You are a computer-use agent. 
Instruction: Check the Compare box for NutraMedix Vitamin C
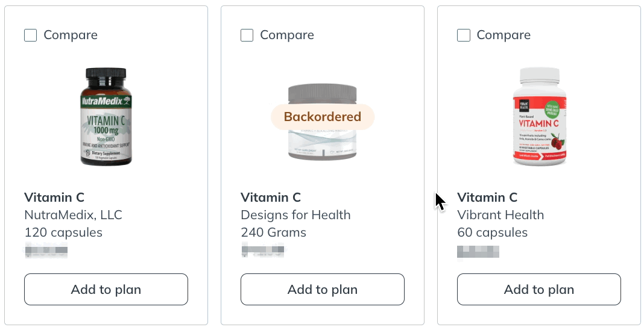(x=30, y=36)
